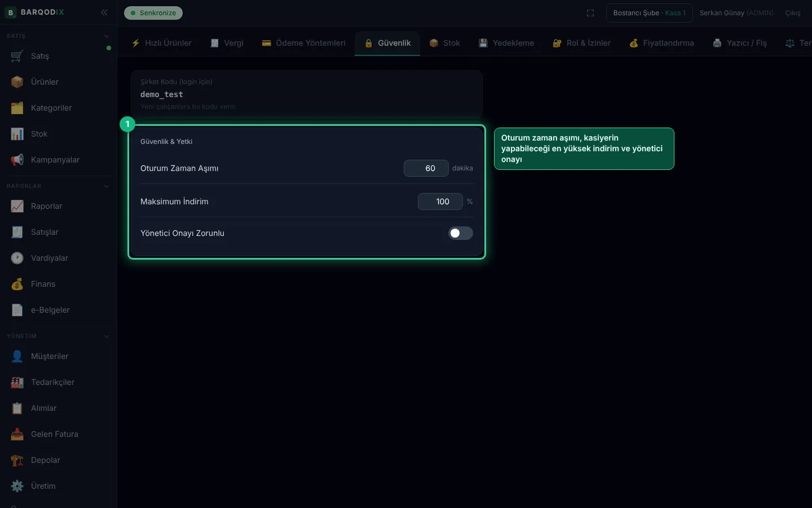Open Kampanyalar megaphone icon
Screen dimensions: 812x508
[x=17, y=160]
